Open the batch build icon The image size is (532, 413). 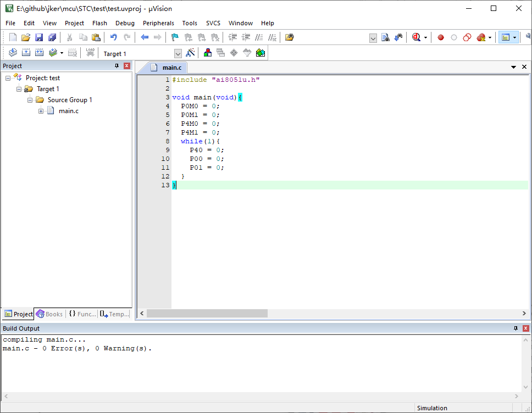53,53
